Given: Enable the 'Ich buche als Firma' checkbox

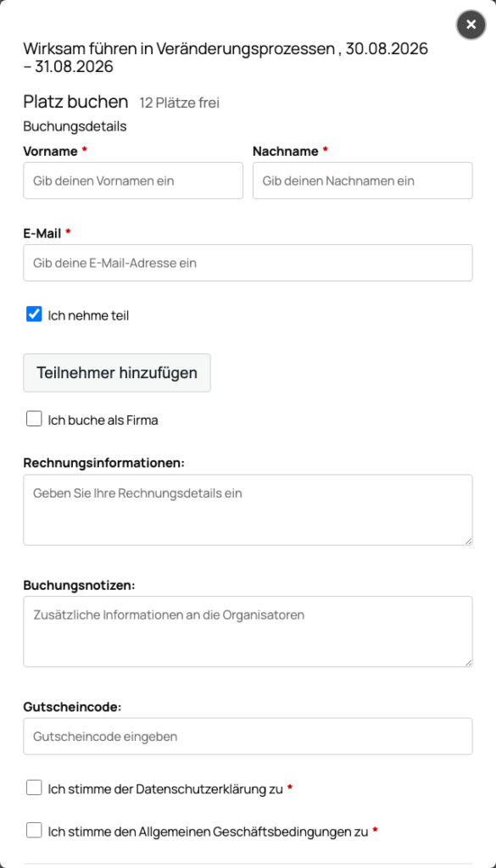Looking at the screenshot, I should click(34, 419).
